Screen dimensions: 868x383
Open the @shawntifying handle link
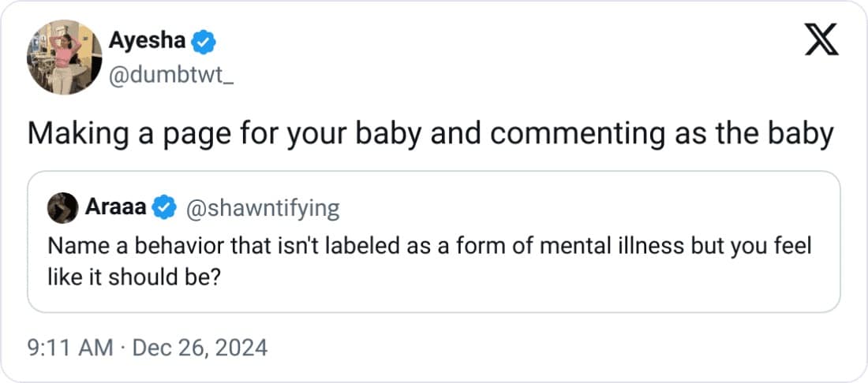262,208
